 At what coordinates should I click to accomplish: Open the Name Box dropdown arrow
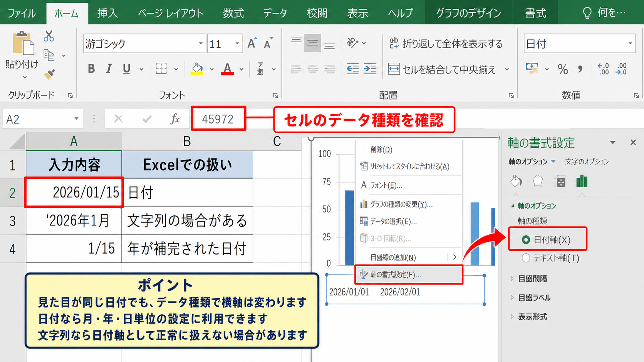(76, 119)
